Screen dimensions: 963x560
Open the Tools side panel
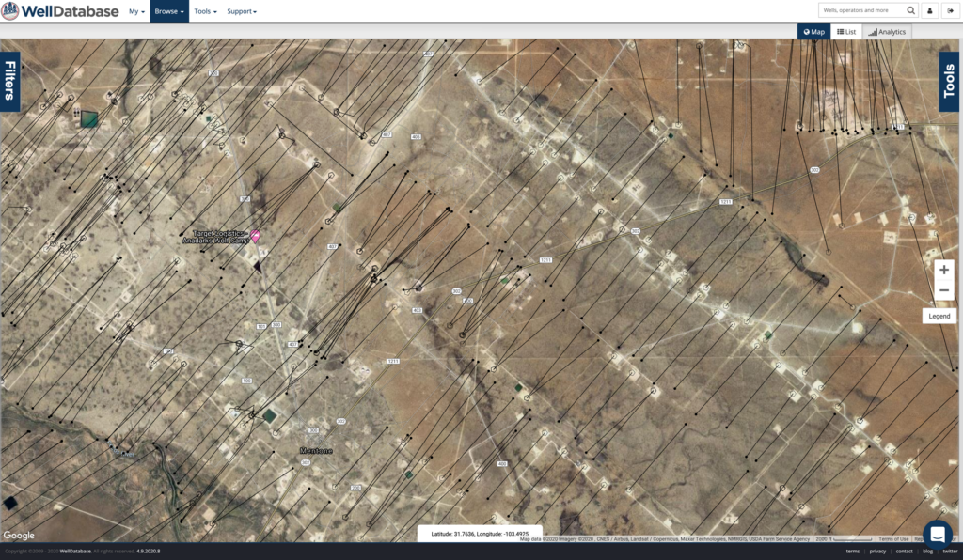click(950, 81)
